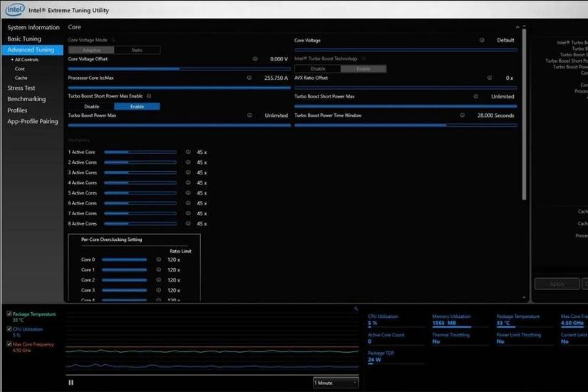588x392 pixels.
Task: Click the Intel logo in title bar
Action: [x=16, y=9]
